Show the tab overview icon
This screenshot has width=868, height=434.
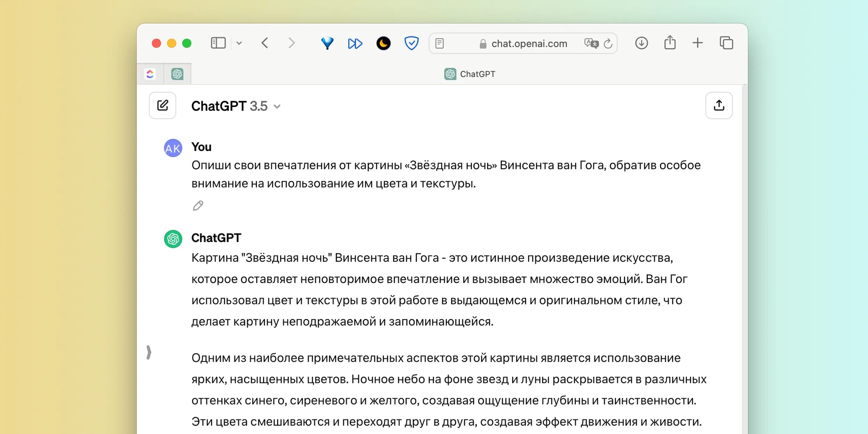click(726, 43)
